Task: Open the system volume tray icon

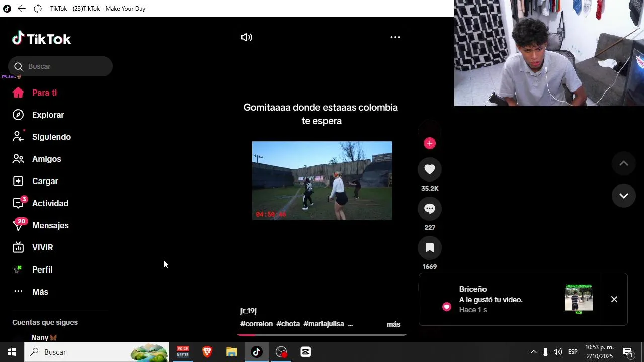Action: click(558, 352)
